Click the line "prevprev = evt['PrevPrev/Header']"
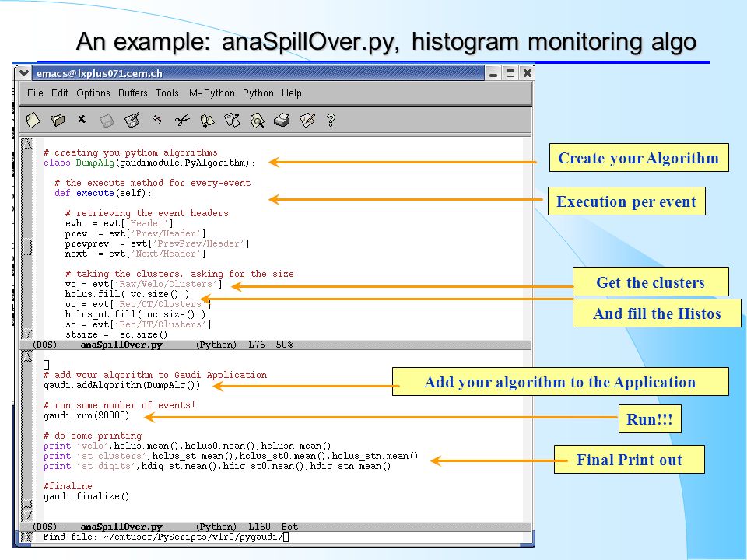 tap(157, 243)
